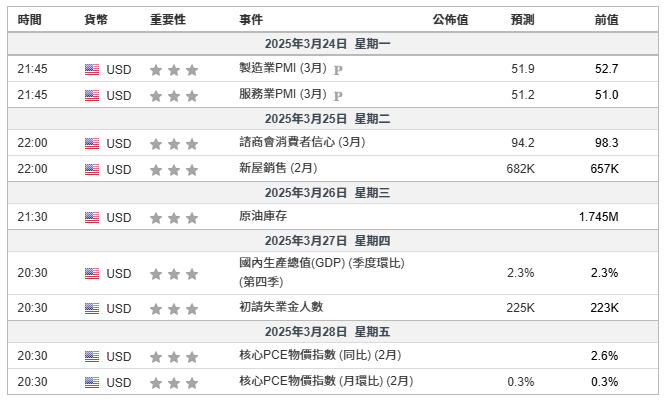This screenshot has width=664, height=403.
Task: Select the 2025年3月26日 星期三 date row
Action: (x=333, y=193)
